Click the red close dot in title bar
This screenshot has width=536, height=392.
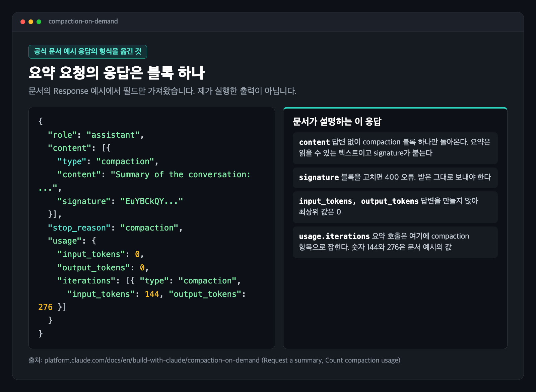coord(23,22)
